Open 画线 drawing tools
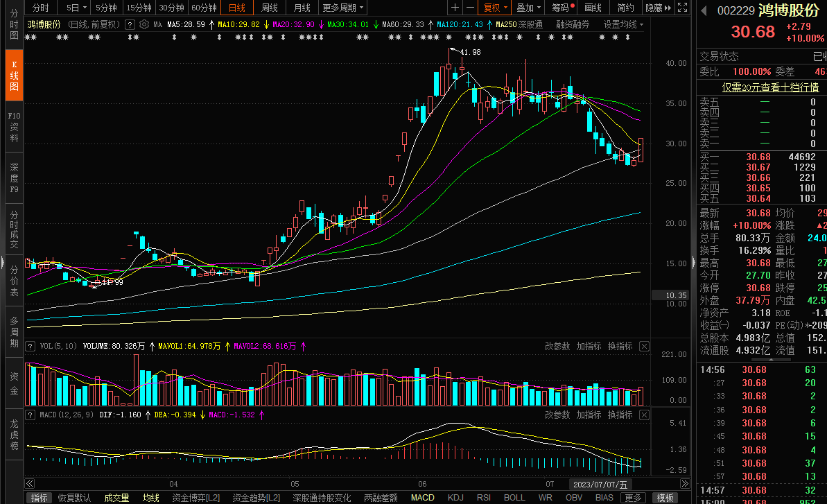Screen dimensions: 827x504 point(593,8)
